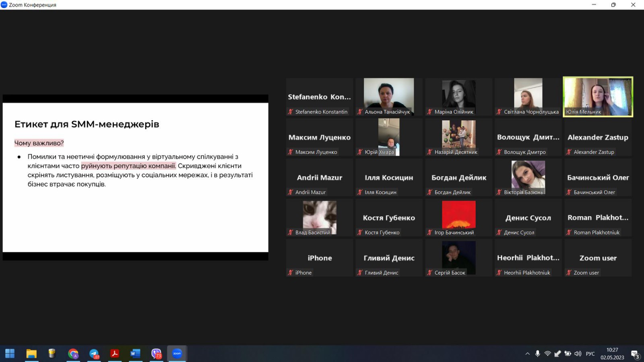Image resolution: width=644 pixels, height=362 pixels.
Task: Select Юлія Мельник's highlighted video tile
Action: 598,97
